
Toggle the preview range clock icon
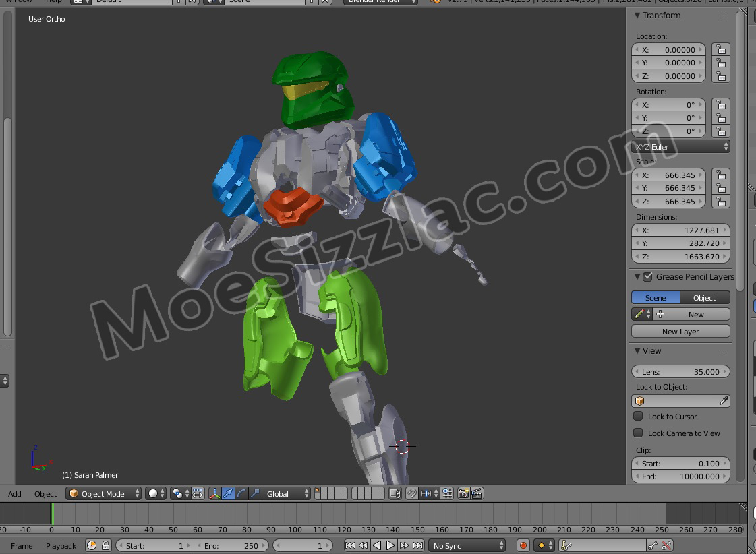[91, 545]
